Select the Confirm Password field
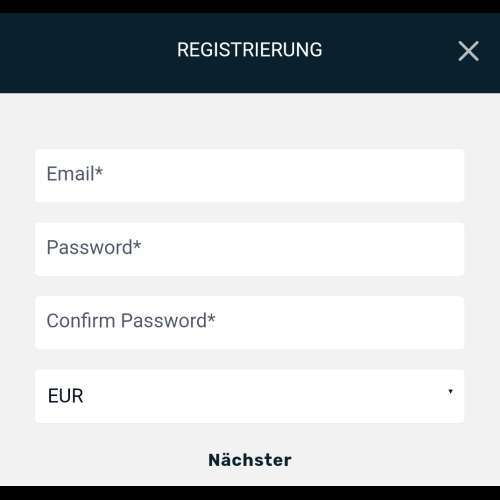The height and width of the screenshot is (500, 500). [249, 322]
